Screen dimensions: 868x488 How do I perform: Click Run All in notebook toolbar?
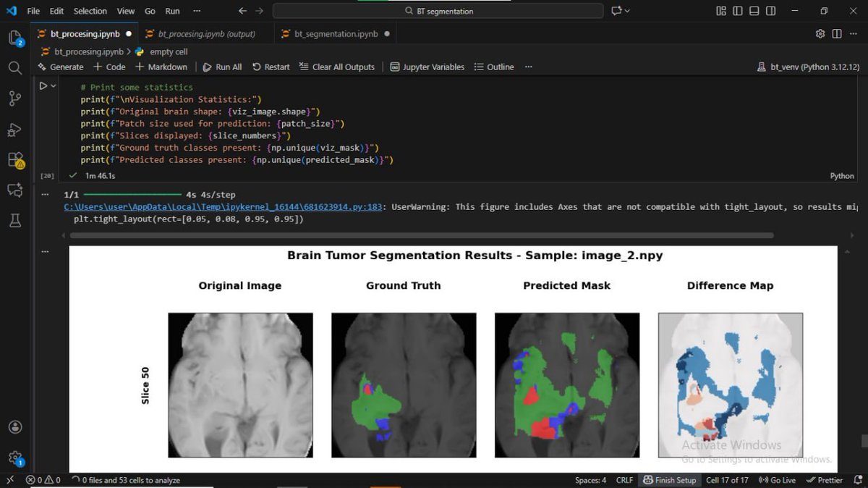pyautogui.click(x=222, y=67)
